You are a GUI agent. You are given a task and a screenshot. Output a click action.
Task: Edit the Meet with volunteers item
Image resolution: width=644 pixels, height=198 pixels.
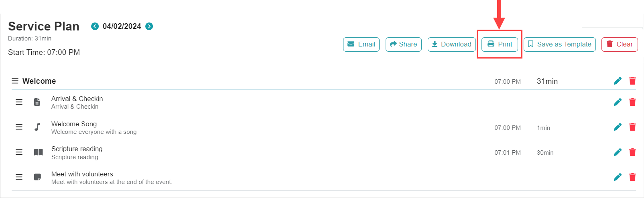(618, 177)
